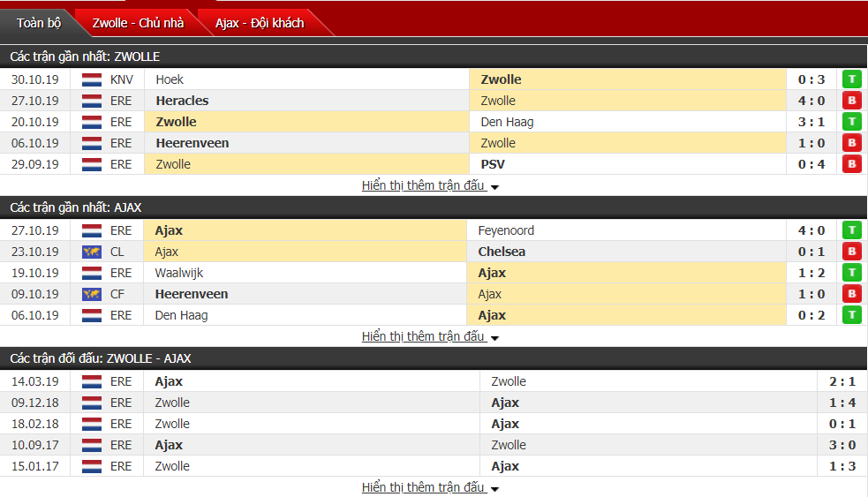Click the flag in Zwolle vs PSV row
This screenshot has width=868, height=497.
click(92, 164)
